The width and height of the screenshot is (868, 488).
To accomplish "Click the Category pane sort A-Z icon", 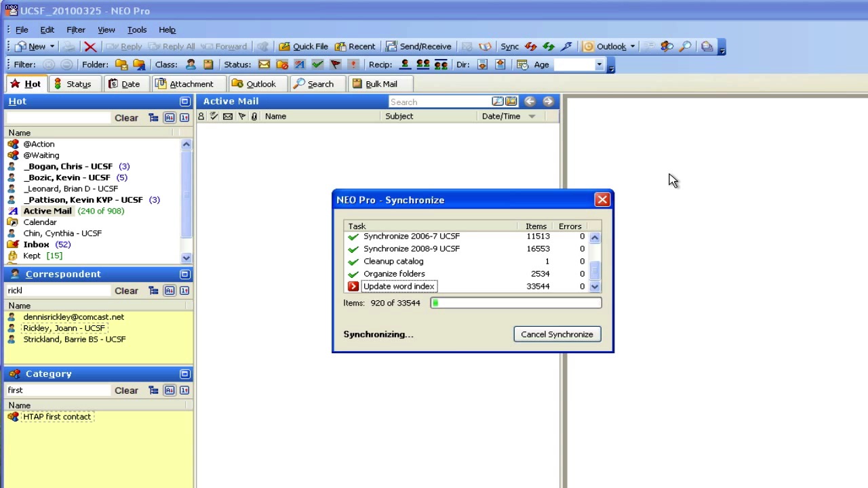I will click(x=169, y=390).
